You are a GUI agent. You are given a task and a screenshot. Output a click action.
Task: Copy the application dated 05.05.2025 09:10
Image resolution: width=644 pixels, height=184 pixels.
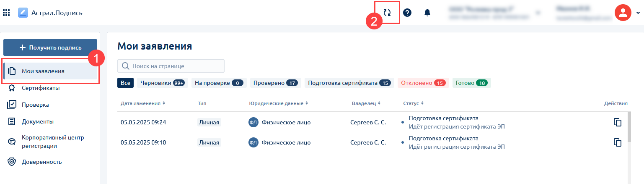tap(617, 142)
